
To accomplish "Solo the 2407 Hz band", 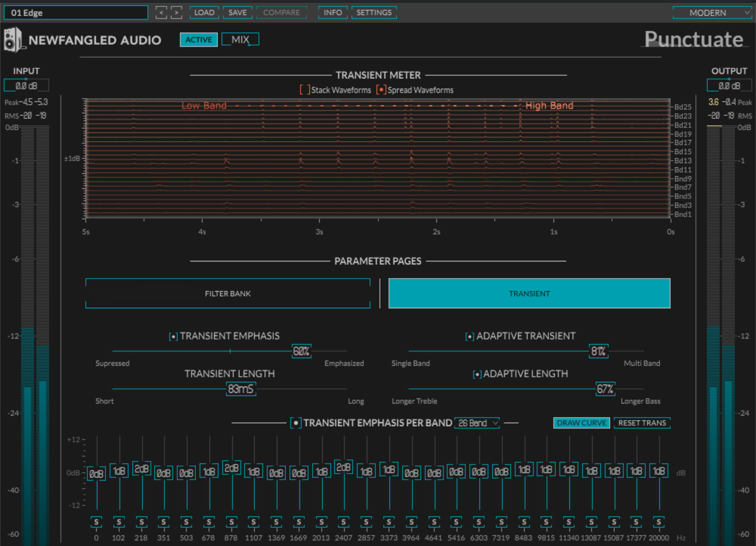I will pyautogui.click(x=344, y=522).
